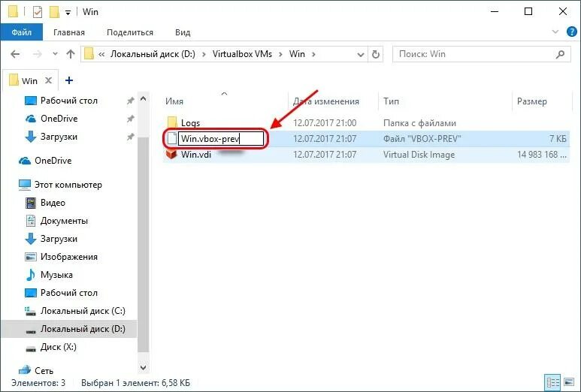Click the Win.vdi red cube icon
The width and height of the screenshot is (581, 392).
pyautogui.click(x=171, y=154)
